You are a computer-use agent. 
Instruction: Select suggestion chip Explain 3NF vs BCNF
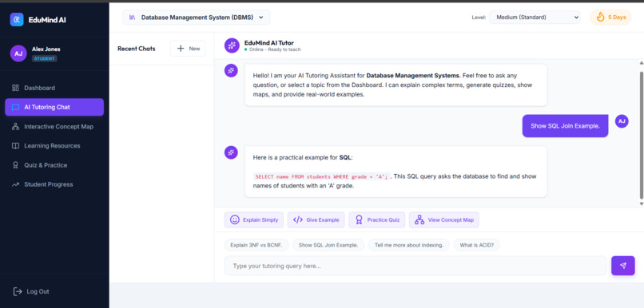[x=256, y=245]
